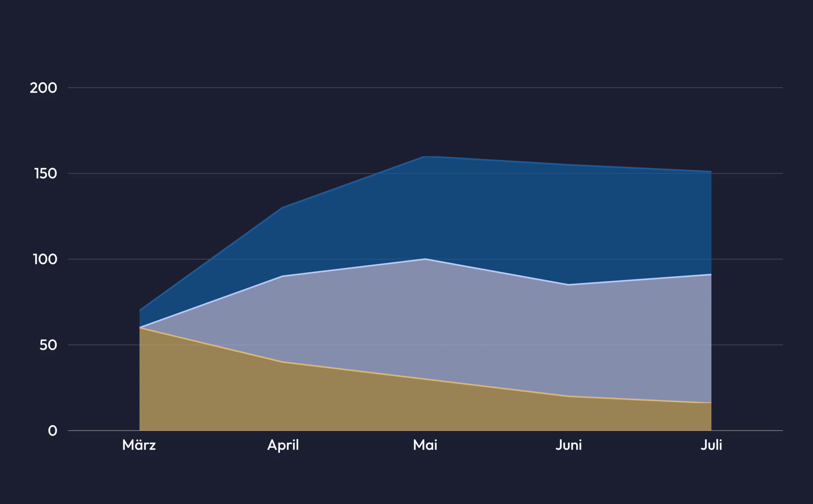Select the orange line point at April
The image size is (813, 504).
pos(282,362)
